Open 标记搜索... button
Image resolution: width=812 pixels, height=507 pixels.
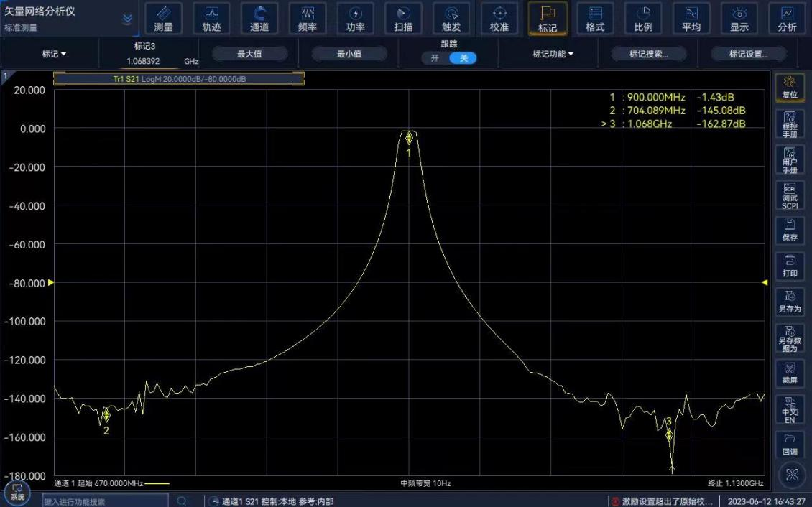pyautogui.click(x=648, y=54)
